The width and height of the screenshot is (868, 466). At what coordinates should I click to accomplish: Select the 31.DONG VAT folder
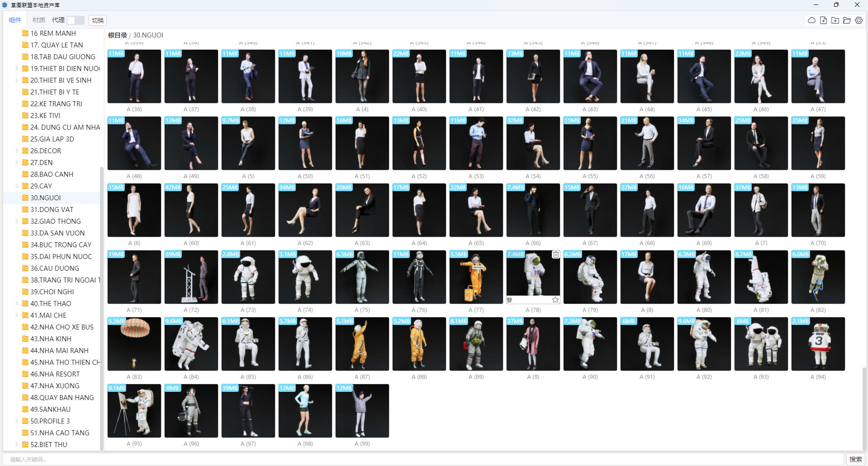pos(52,210)
